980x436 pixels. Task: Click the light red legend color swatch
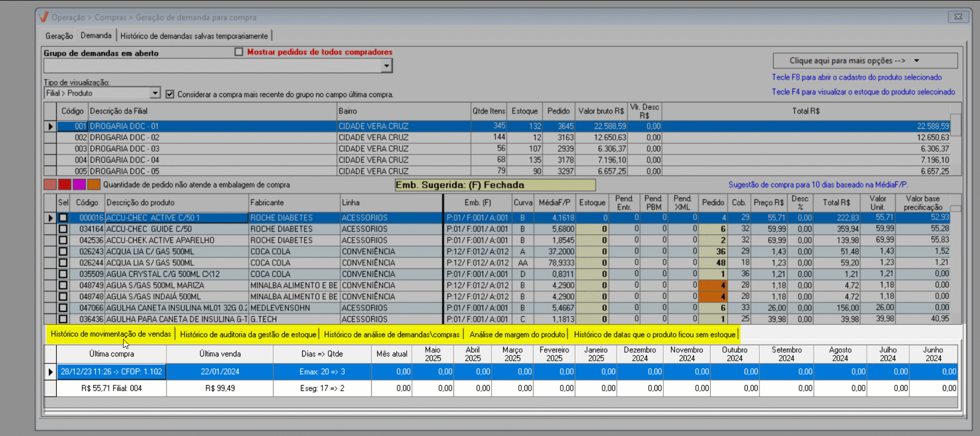pyautogui.click(x=50, y=185)
